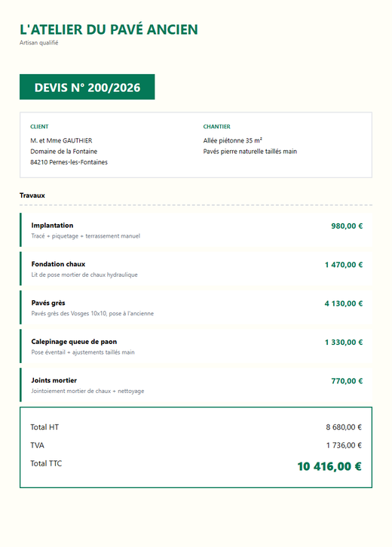This screenshot has width=392, height=547.
Task: Click the Travaux section heading
Action: coord(32,195)
